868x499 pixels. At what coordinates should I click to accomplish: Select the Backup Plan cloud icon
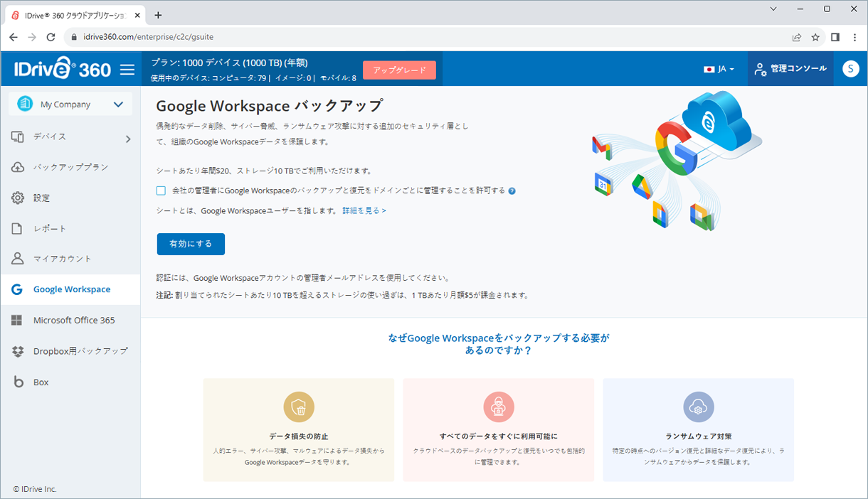tap(18, 167)
